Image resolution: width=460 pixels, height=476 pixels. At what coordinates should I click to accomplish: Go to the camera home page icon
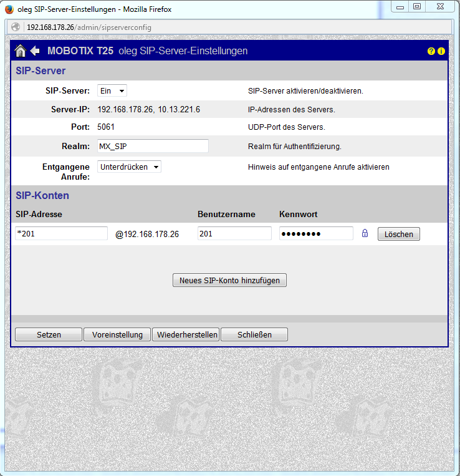(21, 51)
